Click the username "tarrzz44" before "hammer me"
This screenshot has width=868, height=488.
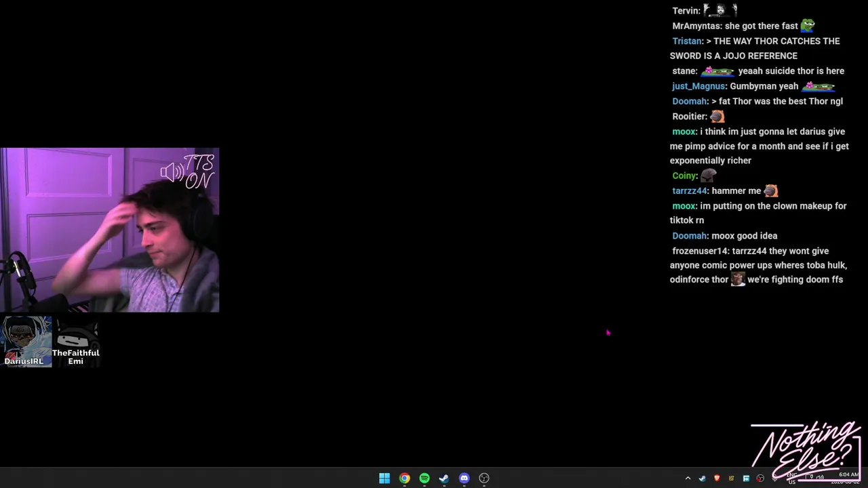(689, 190)
